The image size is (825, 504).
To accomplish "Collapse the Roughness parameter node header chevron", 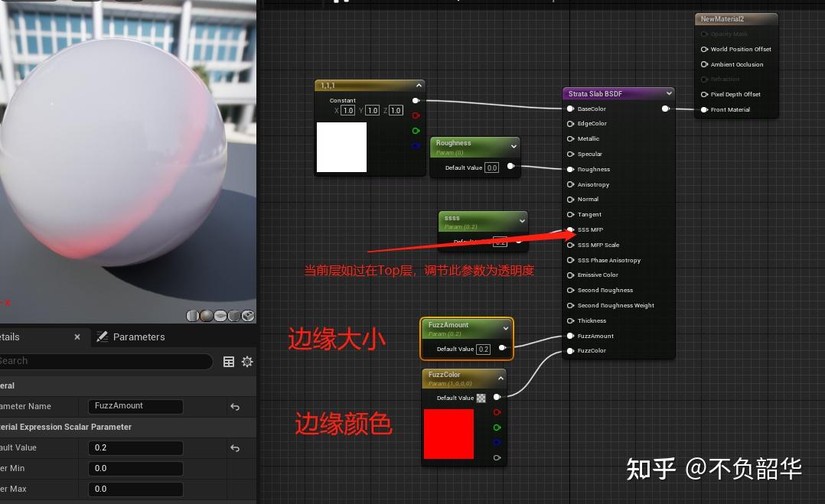I will [513, 145].
